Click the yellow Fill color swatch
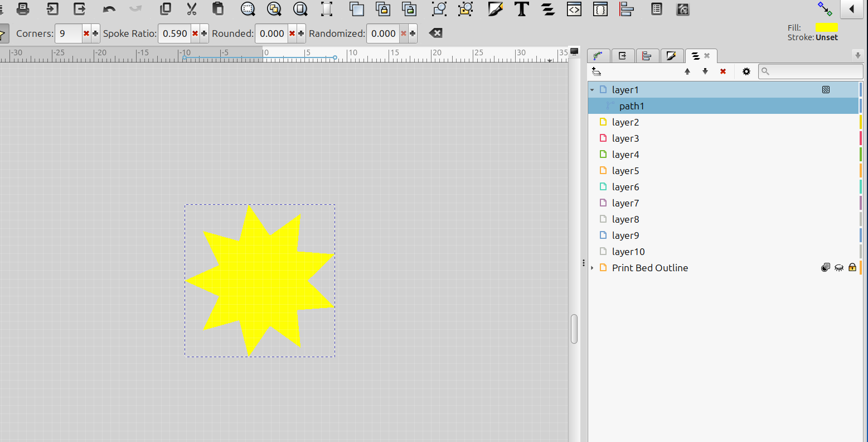868x442 pixels. point(826,27)
